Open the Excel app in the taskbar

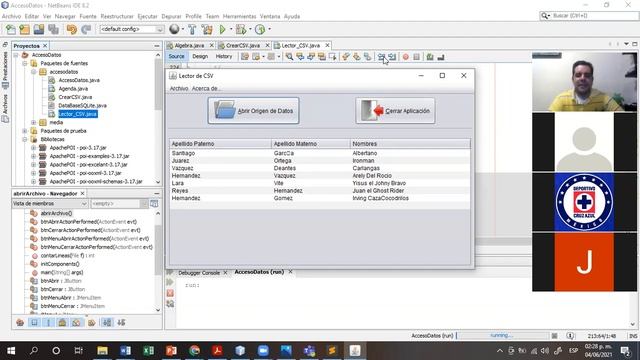pyautogui.click(x=149, y=351)
